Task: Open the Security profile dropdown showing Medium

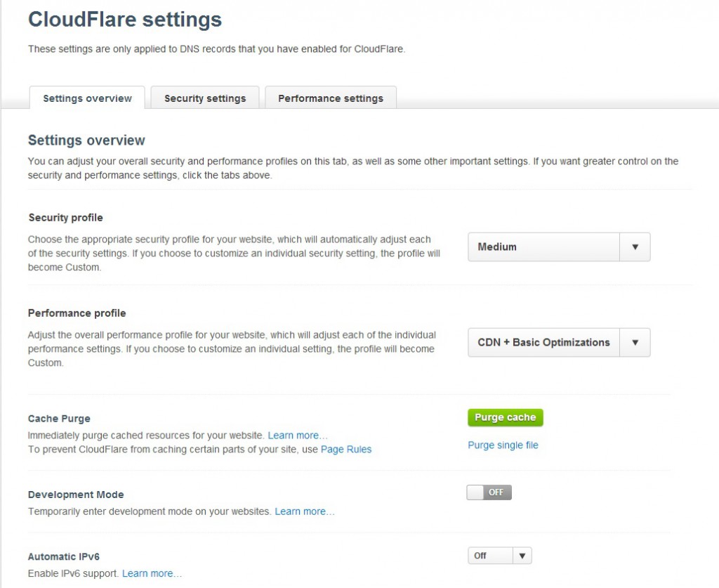Action: (x=559, y=247)
